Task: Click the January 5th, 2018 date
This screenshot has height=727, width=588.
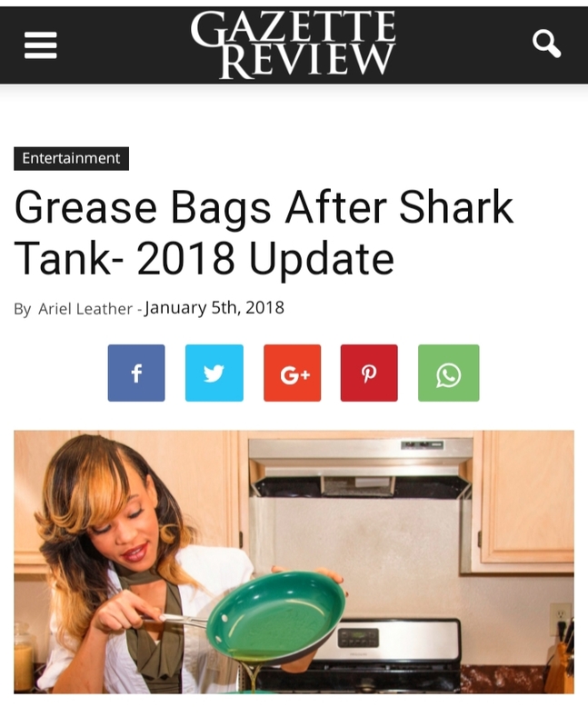Action: coord(214,308)
